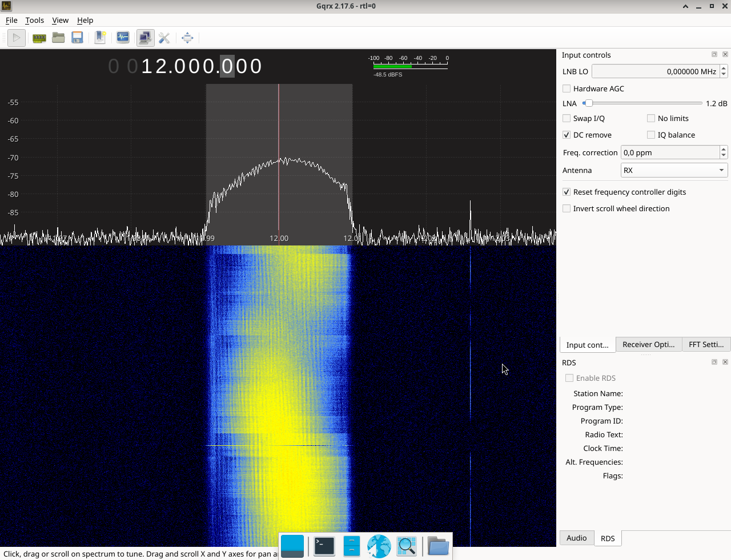
Task: Open the Antenna dropdown
Action: pyautogui.click(x=674, y=170)
